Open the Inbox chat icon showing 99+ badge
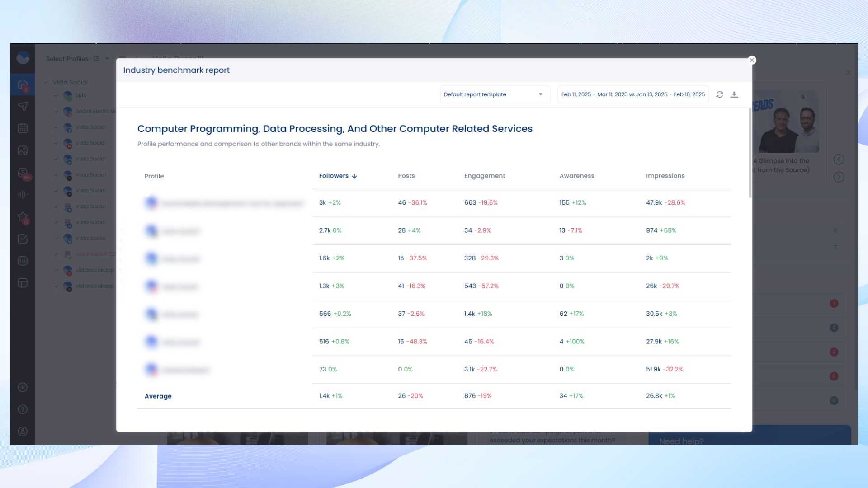 click(x=23, y=172)
